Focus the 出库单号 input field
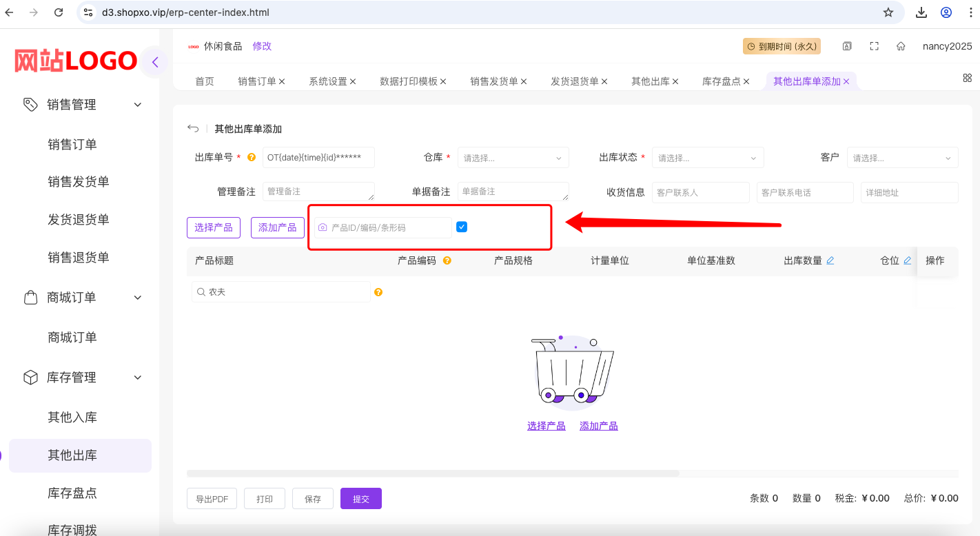This screenshot has height=536, width=980. pos(318,158)
